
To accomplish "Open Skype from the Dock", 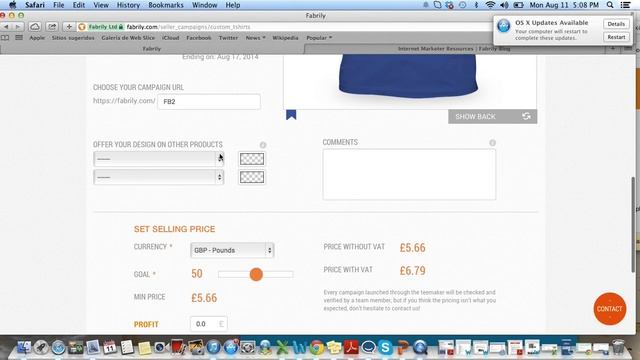I will pyautogui.click(x=385, y=347).
